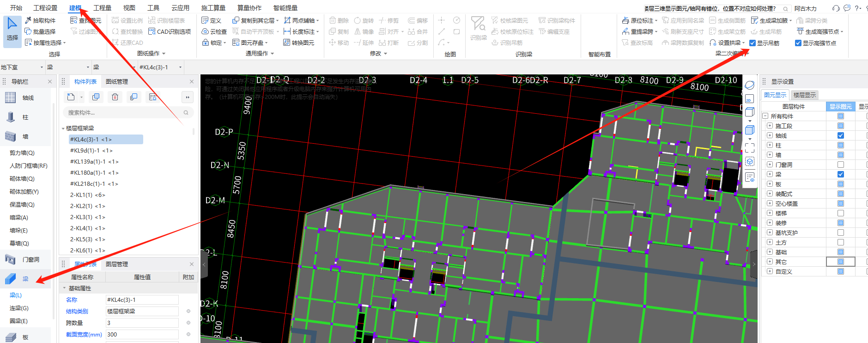Click the message chat bubble icon
868x343 pixels.
847,8
